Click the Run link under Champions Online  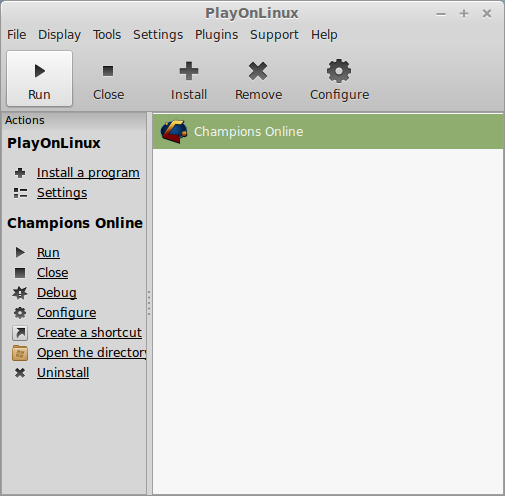[48, 253]
